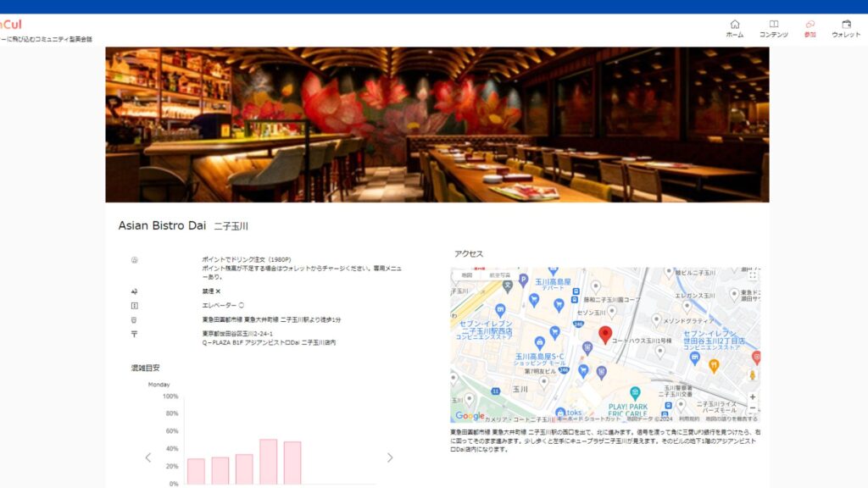Click the アクセス heading
The height and width of the screenshot is (488, 868).
tap(468, 254)
